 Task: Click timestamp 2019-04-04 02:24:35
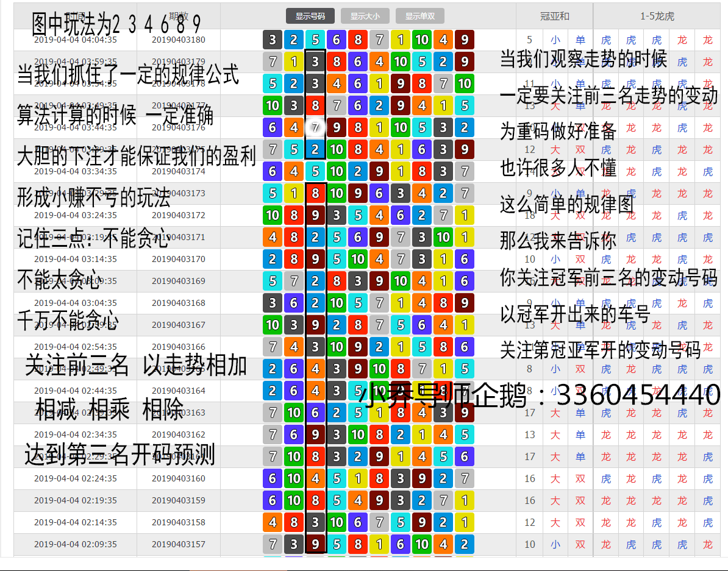[75, 478]
